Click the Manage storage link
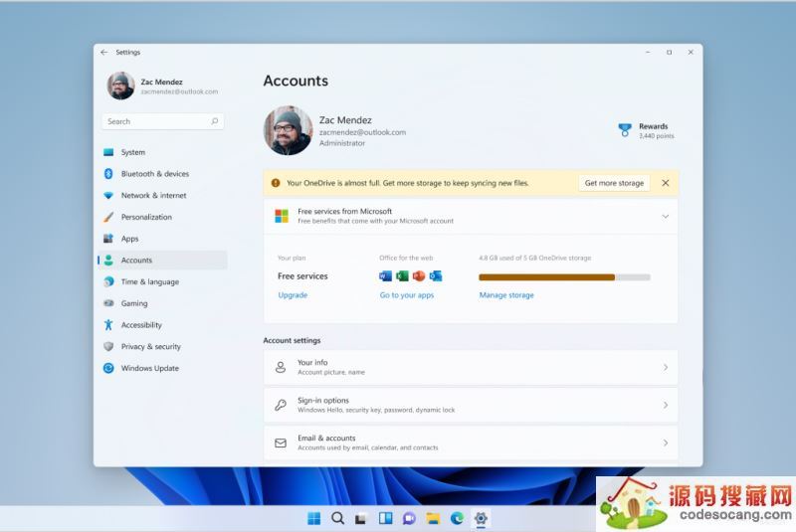 (x=506, y=295)
